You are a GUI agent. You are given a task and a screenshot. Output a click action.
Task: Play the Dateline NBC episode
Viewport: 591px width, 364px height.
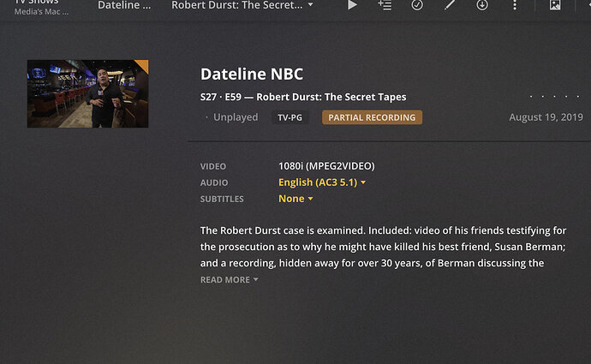point(352,5)
